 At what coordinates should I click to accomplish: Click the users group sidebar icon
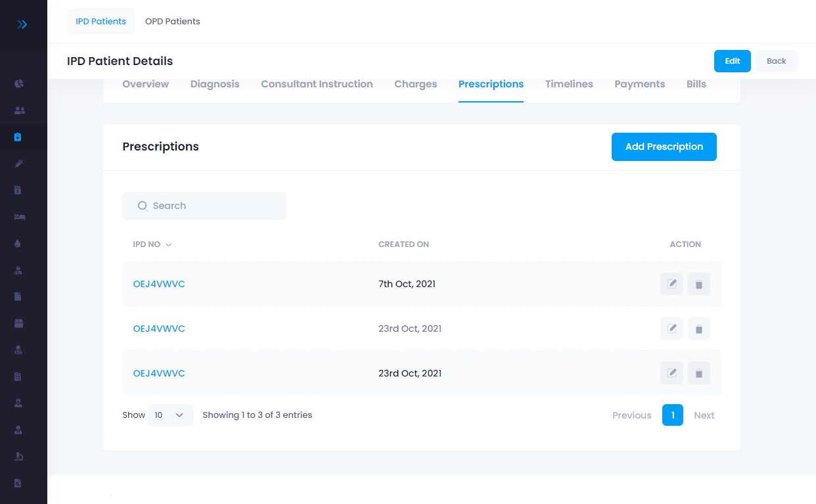tap(19, 110)
